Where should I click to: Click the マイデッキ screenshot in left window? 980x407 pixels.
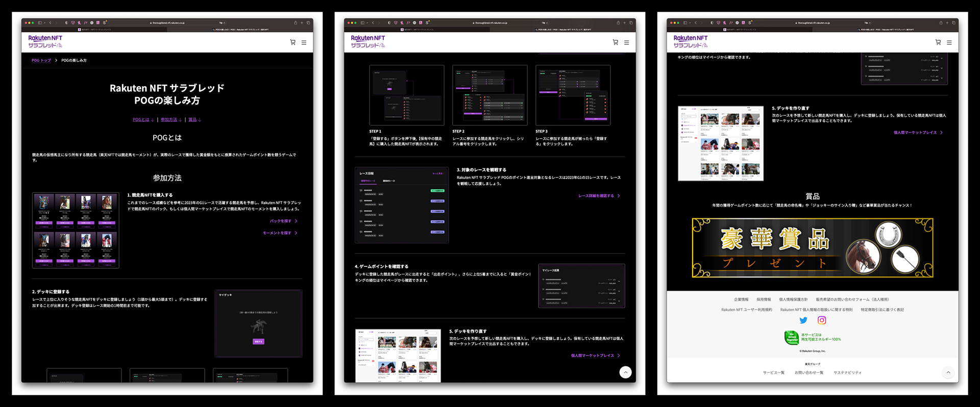click(x=259, y=323)
